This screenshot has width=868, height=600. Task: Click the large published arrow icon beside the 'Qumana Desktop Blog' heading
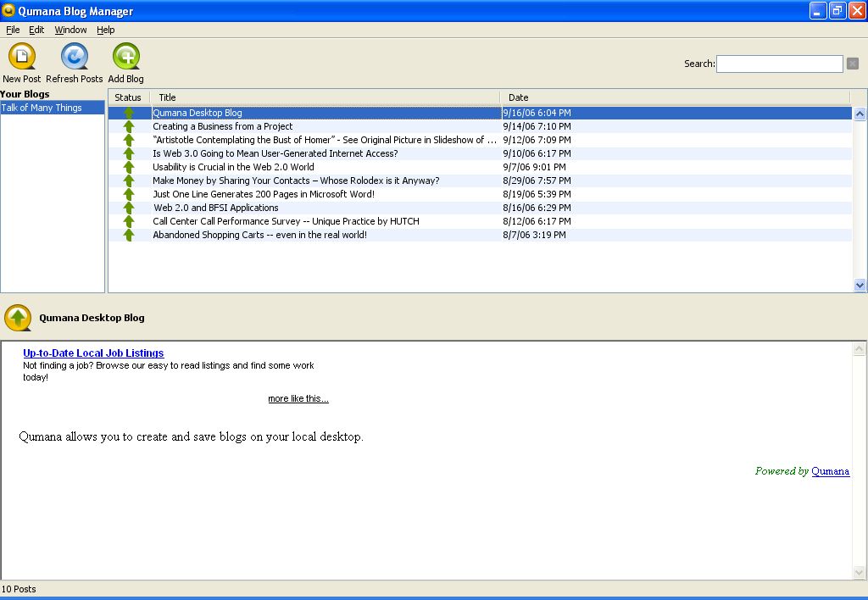tap(18, 318)
